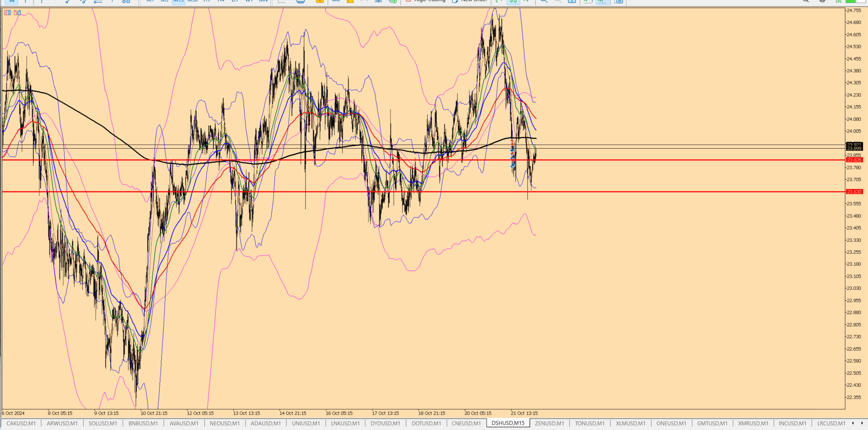Open the one-click trading panel icon
The width and height of the screenshot is (868, 430).
(7, 13)
